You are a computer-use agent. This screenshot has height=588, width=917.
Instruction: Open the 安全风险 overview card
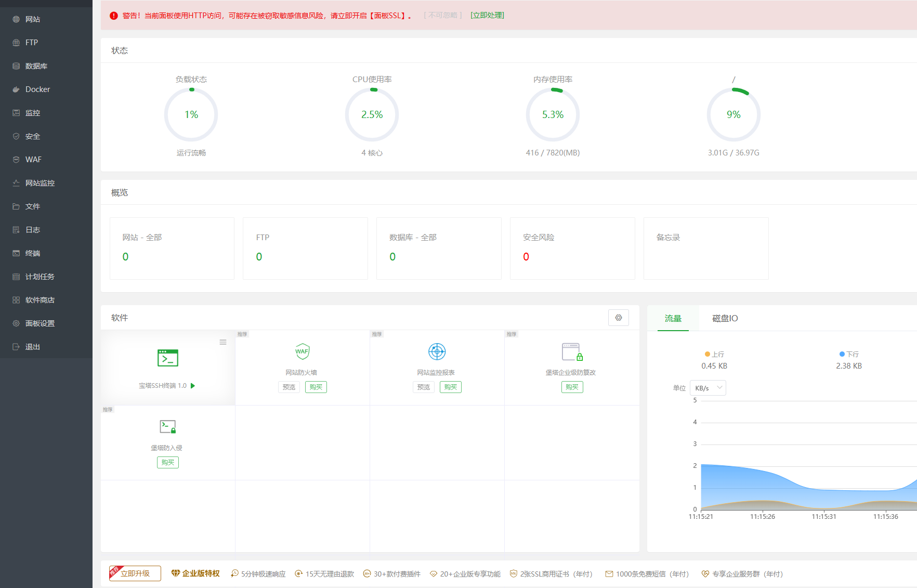point(572,249)
